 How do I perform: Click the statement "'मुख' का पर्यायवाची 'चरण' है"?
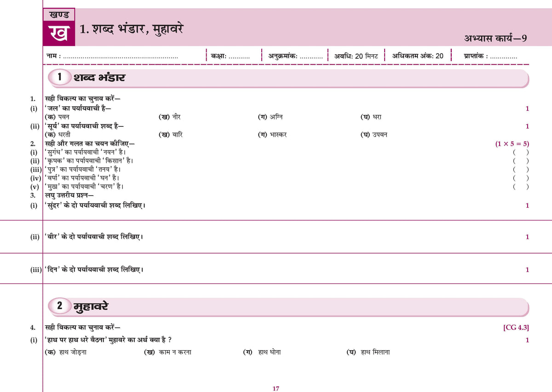(84, 187)
